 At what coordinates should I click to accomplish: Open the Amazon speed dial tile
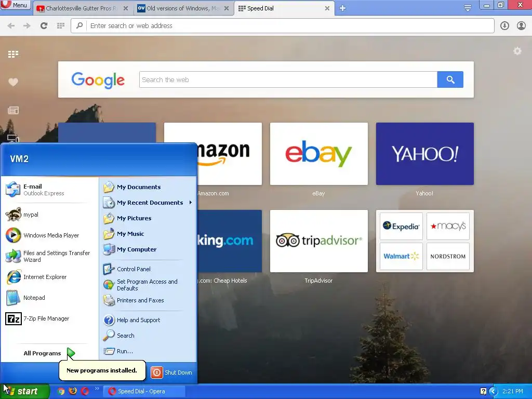[230, 154]
